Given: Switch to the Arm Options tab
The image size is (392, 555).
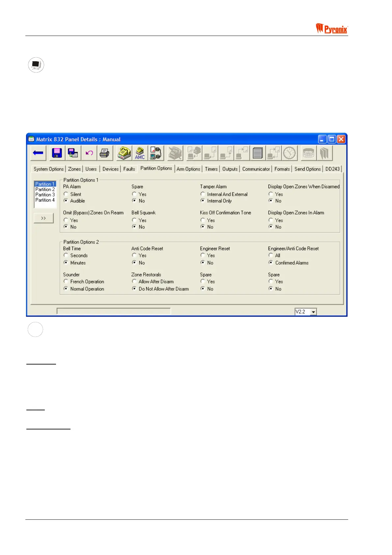Looking at the screenshot, I should pyautogui.click(x=188, y=169).
